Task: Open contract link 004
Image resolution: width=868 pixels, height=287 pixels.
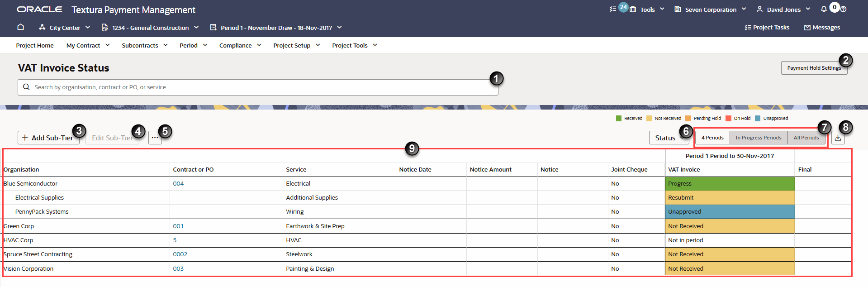Action: (178, 183)
